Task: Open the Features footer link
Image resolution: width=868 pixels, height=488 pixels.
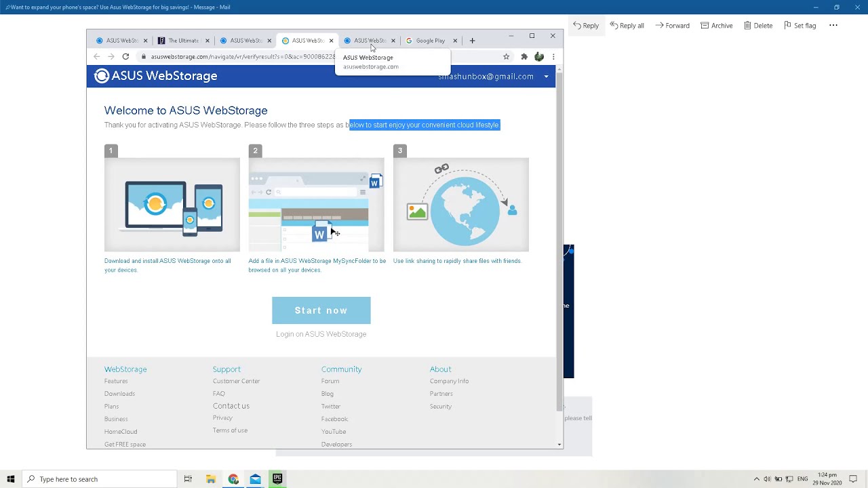Action: click(116, 381)
